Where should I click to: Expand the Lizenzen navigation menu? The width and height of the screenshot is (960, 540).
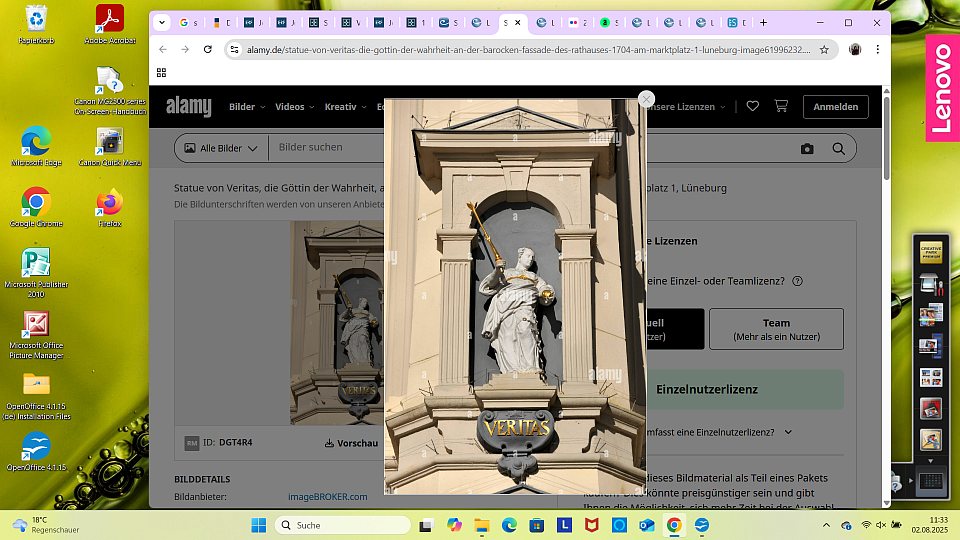coord(687,107)
